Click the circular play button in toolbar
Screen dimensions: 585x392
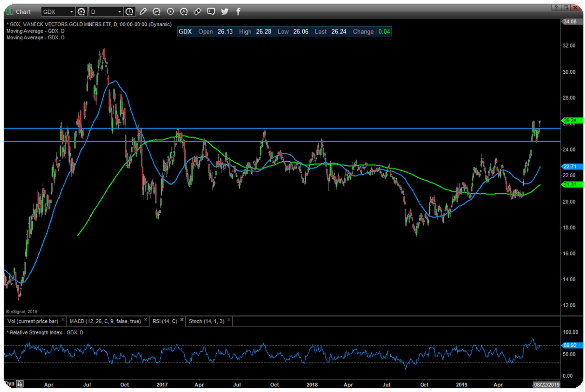tap(170, 12)
